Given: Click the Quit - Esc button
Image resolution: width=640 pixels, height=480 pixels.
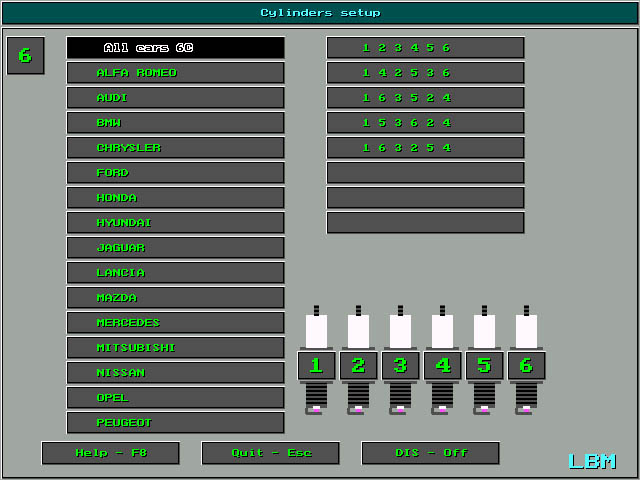Looking at the screenshot, I should pyautogui.click(x=271, y=453).
